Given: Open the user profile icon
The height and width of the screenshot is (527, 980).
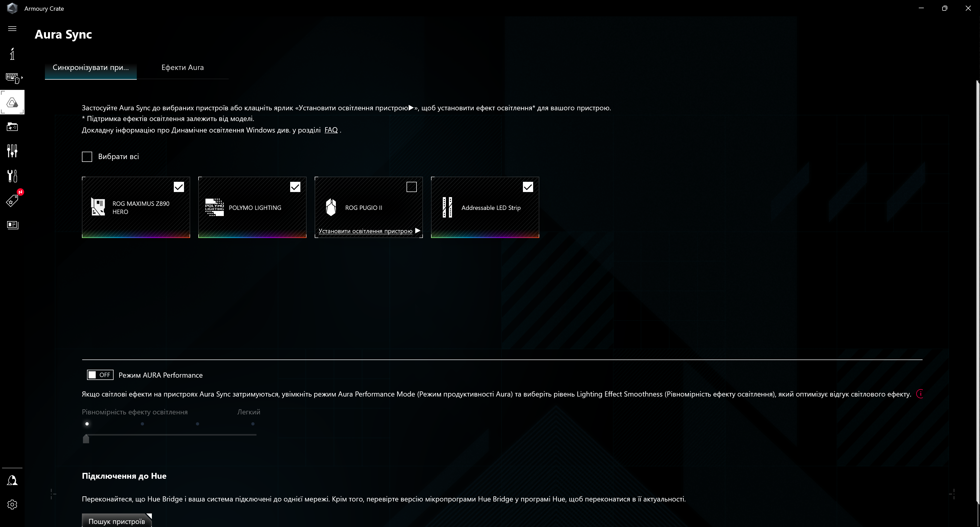Looking at the screenshot, I should [x=12, y=481].
